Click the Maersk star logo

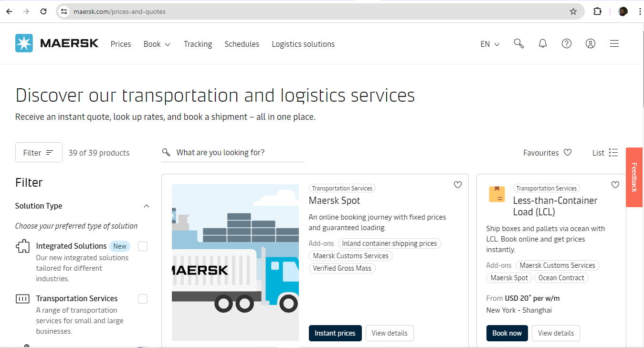23,43
